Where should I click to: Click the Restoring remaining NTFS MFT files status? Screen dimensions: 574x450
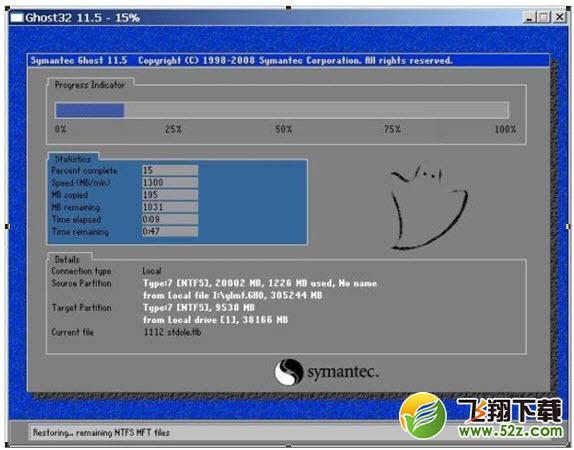[101, 433]
